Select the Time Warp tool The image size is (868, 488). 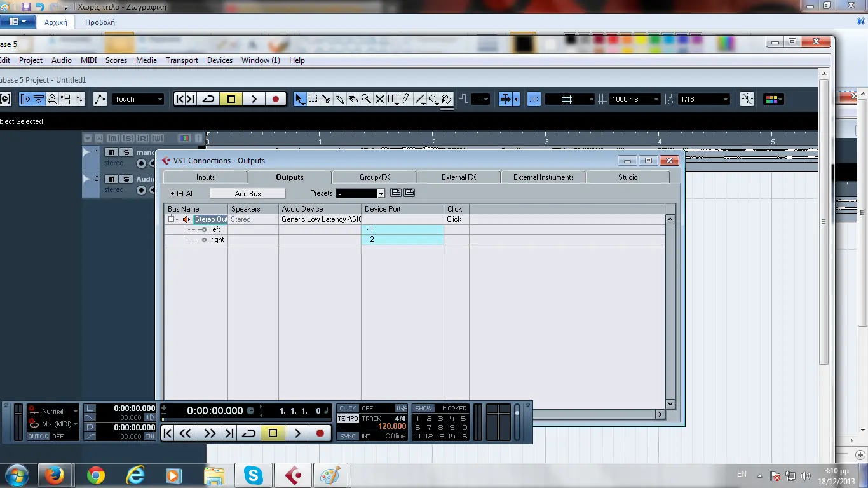393,99
